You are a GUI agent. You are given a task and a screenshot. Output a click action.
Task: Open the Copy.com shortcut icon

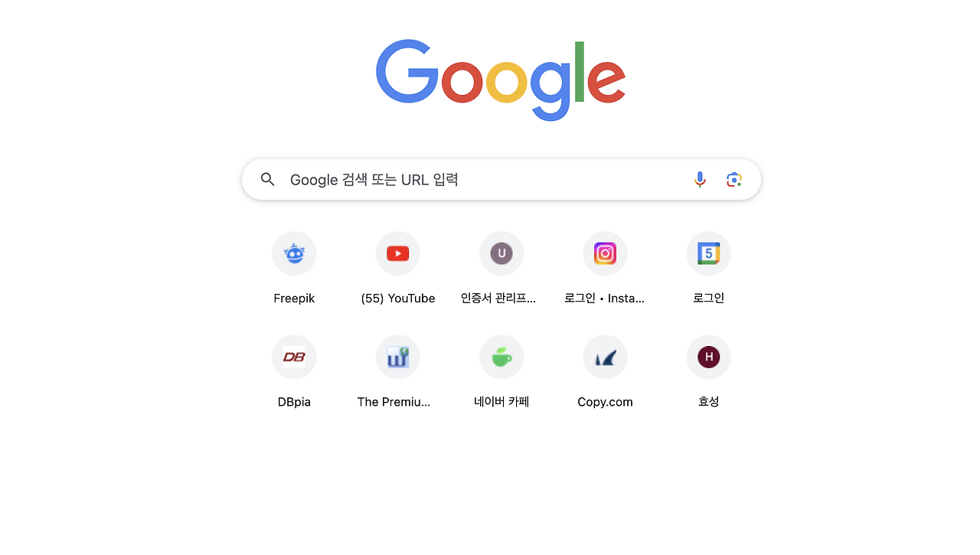pos(605,357)
